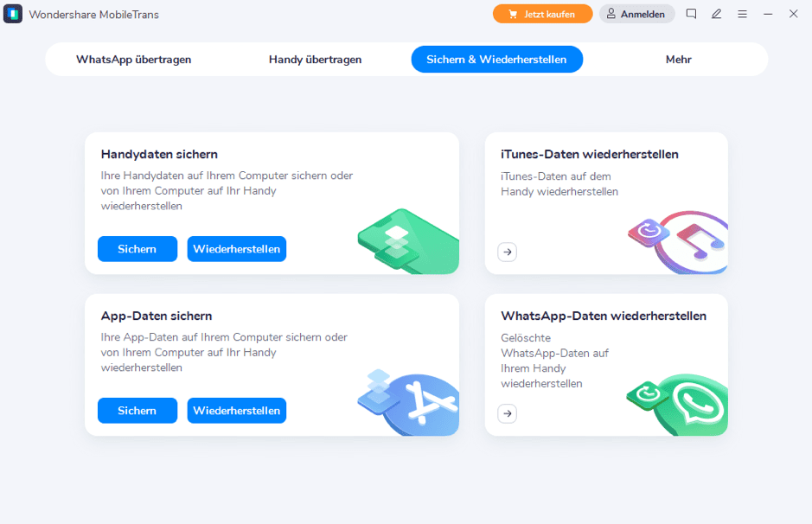Click the arrow in iTunes-Daten wiederherstellen card

508,252
